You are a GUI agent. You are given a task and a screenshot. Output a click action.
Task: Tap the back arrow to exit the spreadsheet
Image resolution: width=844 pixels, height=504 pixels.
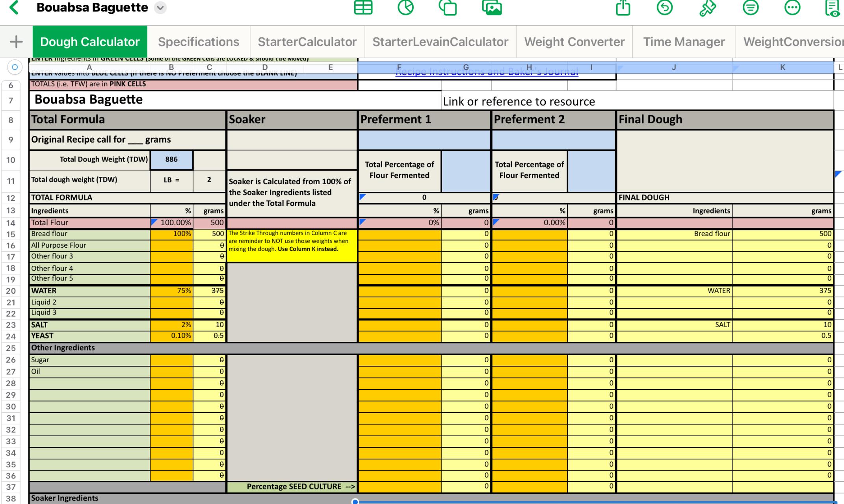[x=14, y=8]
